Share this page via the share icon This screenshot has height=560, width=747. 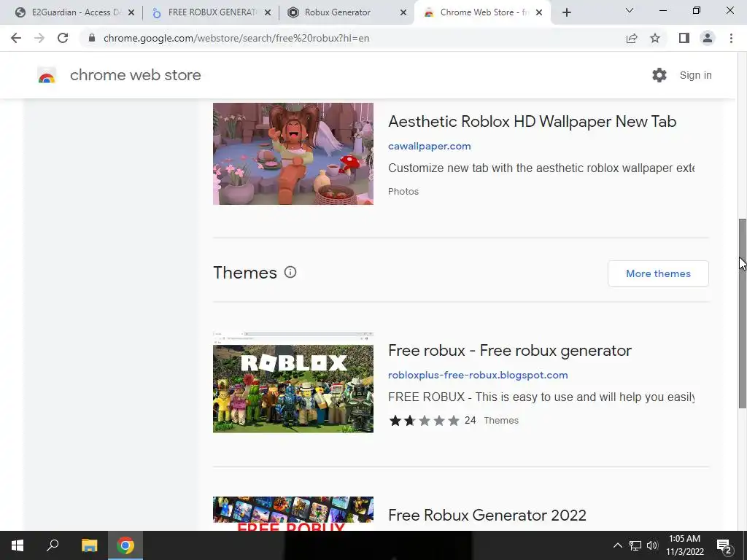(x=632, y=38)
